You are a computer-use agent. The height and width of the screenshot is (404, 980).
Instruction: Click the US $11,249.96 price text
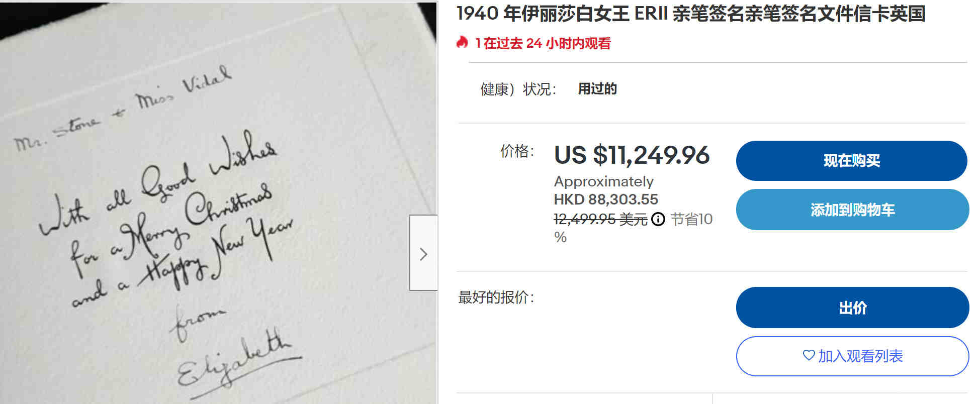pyautogui.click(x=632, y=155)
